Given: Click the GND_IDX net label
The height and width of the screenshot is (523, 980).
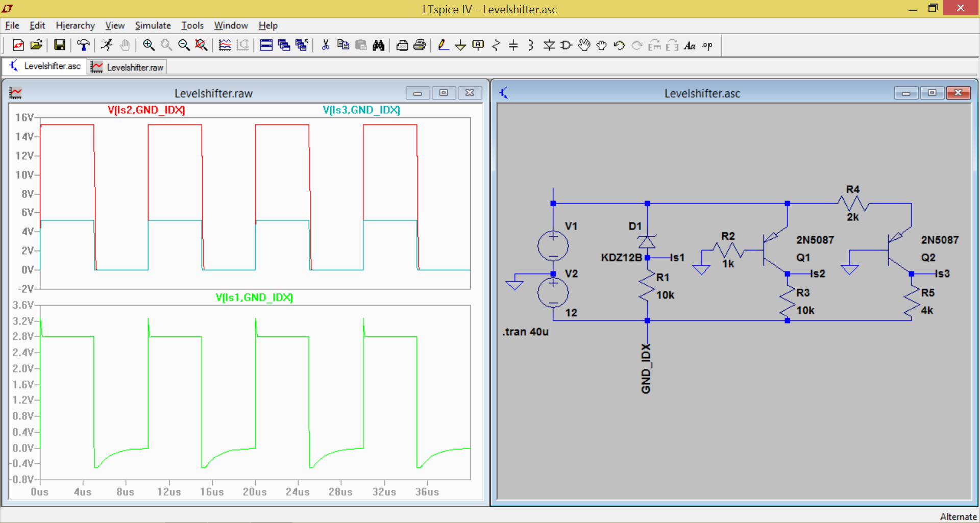Looking at the screenshot, I should tap(646, 369).
